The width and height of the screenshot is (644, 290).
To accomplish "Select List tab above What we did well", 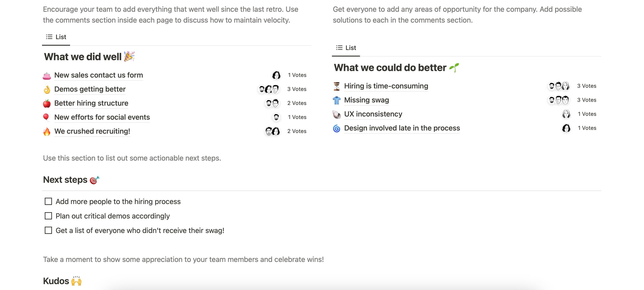I will (56, 37).
